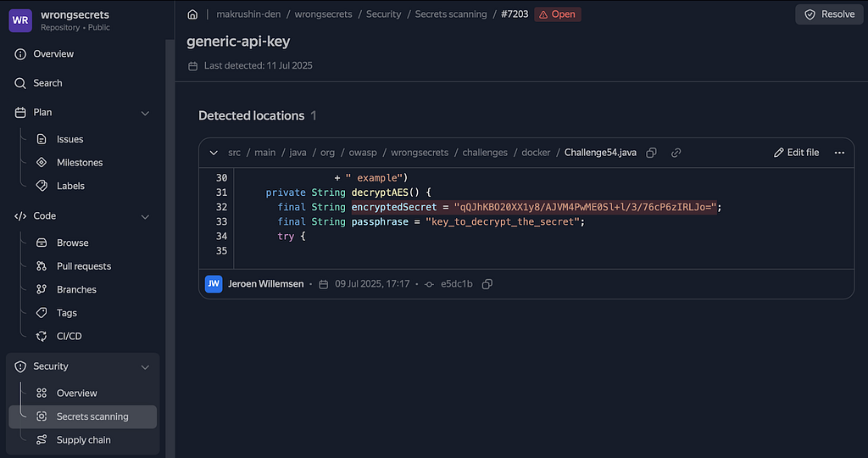Copy commit hash e5dc1b
The image size is (868, 458).
487,284
